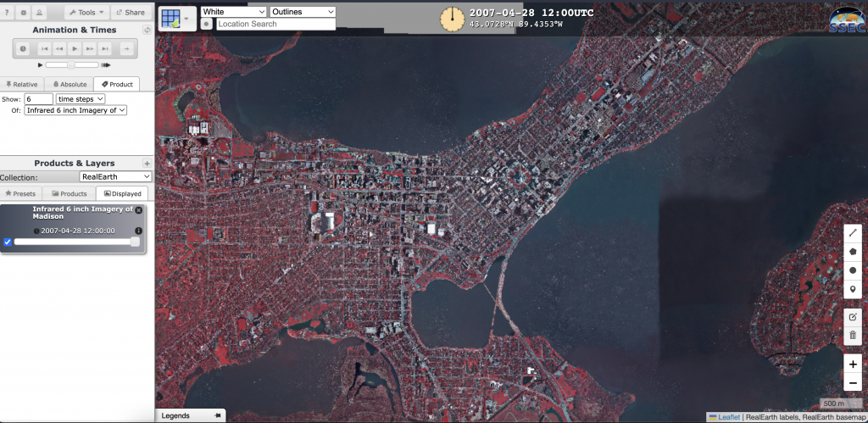Click the 2007-04-28 12:00UTC map timestamp
Image resolution: width=868 pixels, height=423 pixels.
(531, 13)
